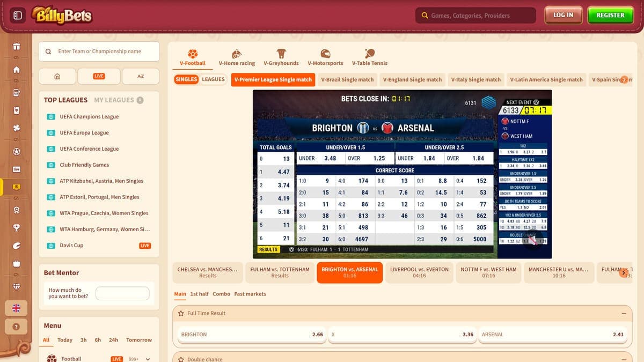The image size is (644, 362).
Task: Click the REGISTER button
Action: coord(611,15)
